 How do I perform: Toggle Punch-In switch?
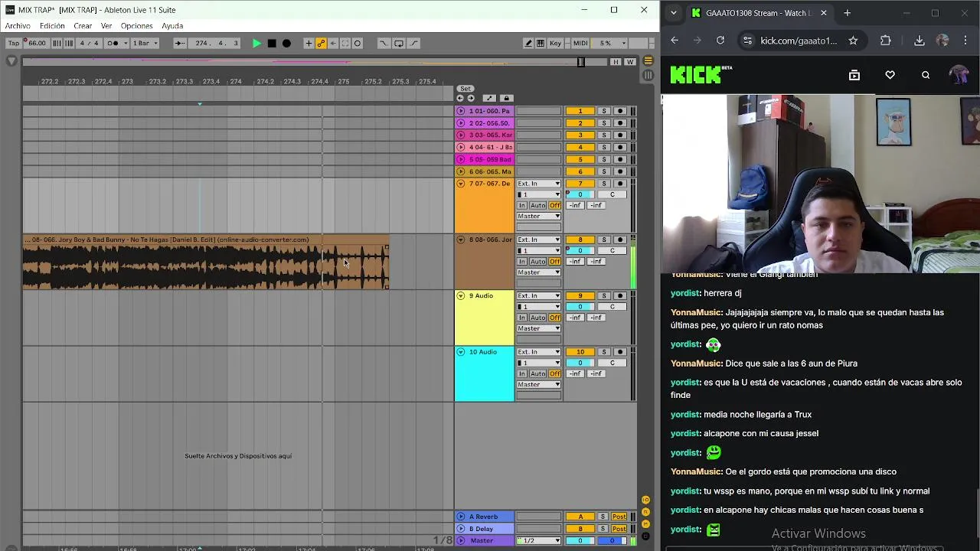[x=383, y=43]
